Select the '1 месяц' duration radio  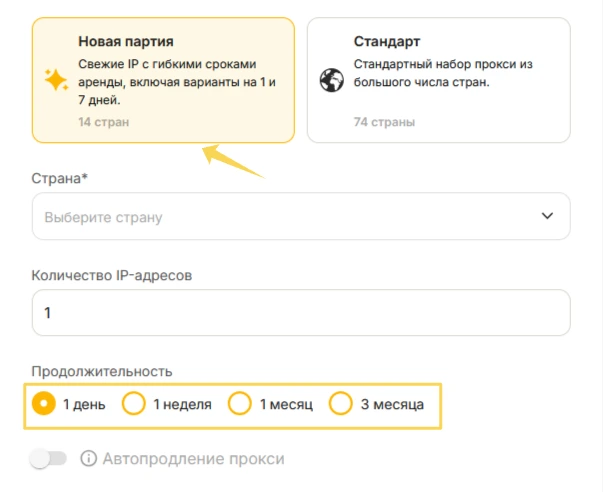(239, 404)
